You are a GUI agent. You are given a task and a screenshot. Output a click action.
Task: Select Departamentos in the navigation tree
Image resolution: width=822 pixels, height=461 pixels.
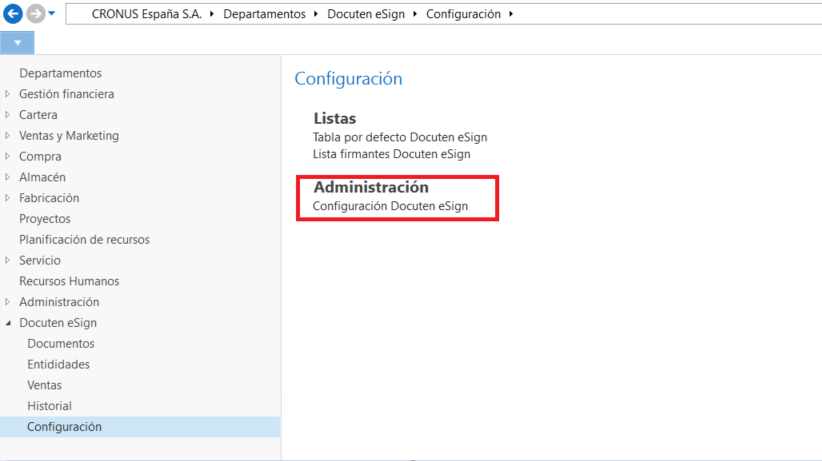click(60, 73)
